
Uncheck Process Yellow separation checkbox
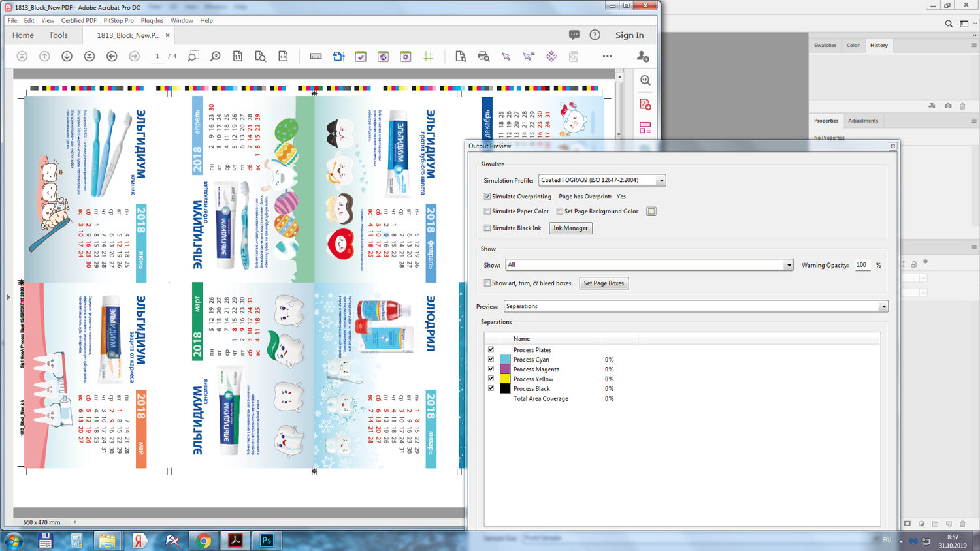click(491, 379)
